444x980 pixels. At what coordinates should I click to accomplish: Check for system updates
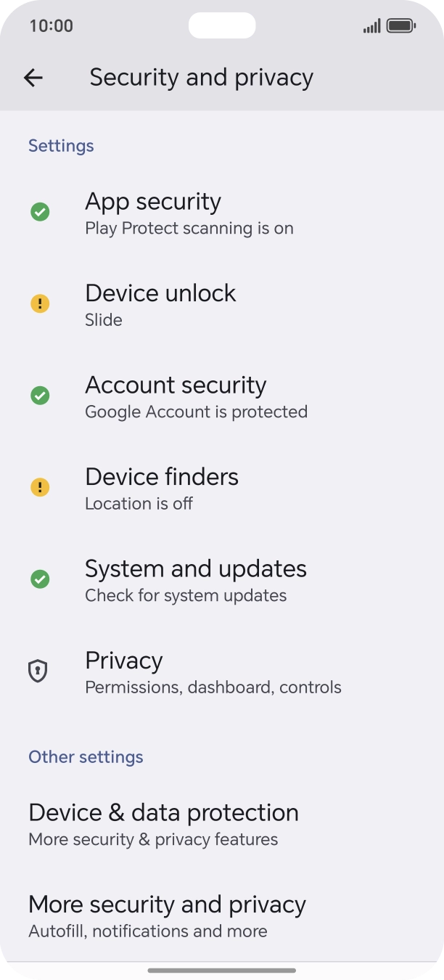[x=196, y=579]
